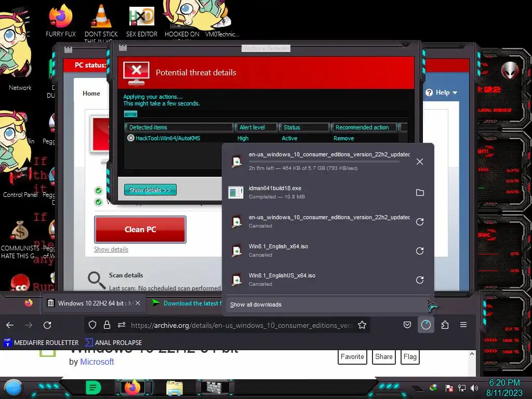Open site permissions icon in address bar

(122, 325)
